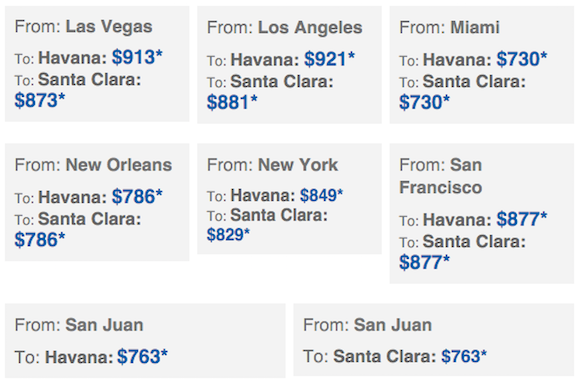Screen dimensions: 580x381
Task: Click the From: Los Angeles card heading
Action: pyautogui.click(x=284, y=28)
